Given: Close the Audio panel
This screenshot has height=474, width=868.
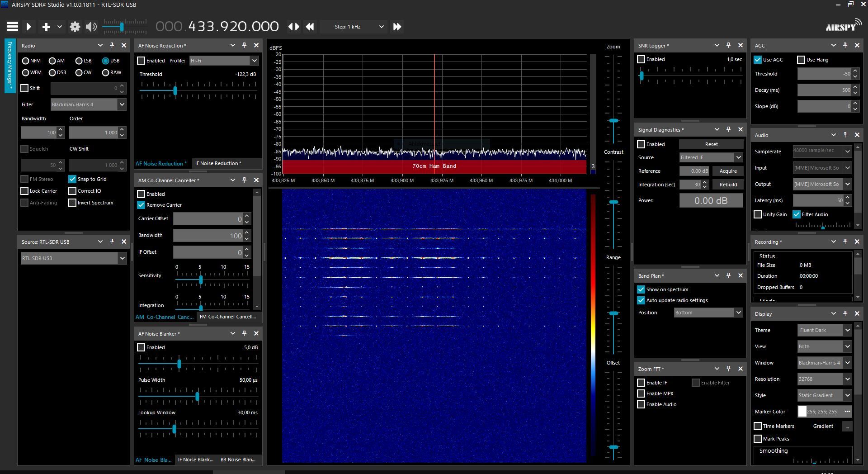Looking at the screenshot, I should click(x=857, y=135).
